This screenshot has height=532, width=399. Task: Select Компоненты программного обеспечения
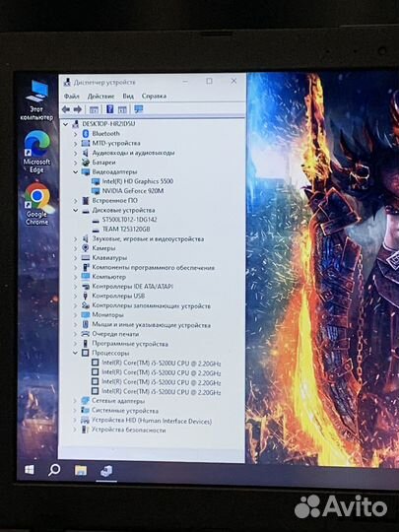[153, 268]
